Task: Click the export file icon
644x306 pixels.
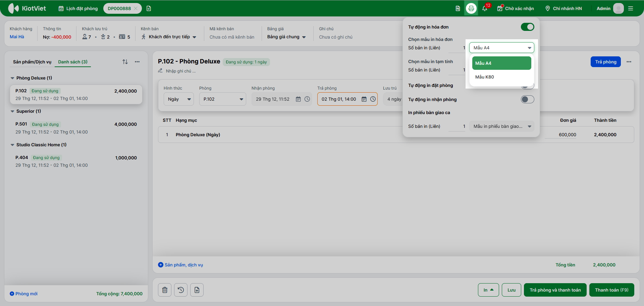Action: tap(197, 290)
